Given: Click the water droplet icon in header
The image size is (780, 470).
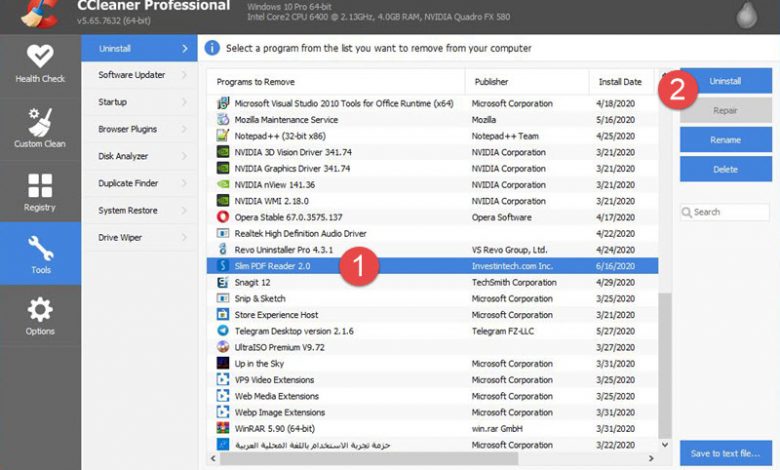Looking at the screenshot, I should [x=747, y=15].
